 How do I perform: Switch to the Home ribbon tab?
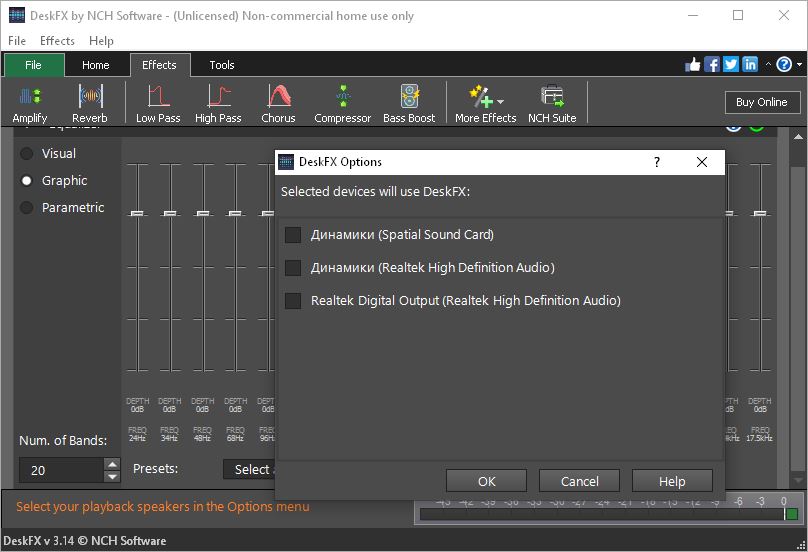tap(96, 65)
